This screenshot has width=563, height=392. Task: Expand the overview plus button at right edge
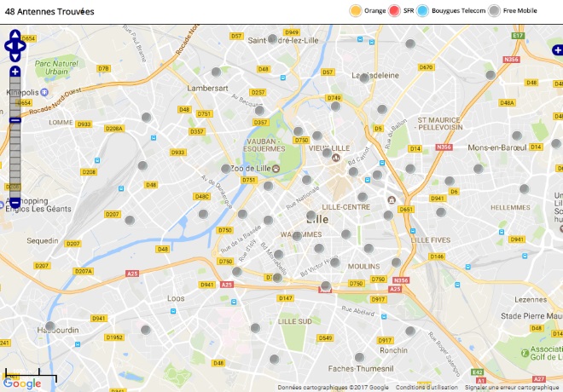558,50
